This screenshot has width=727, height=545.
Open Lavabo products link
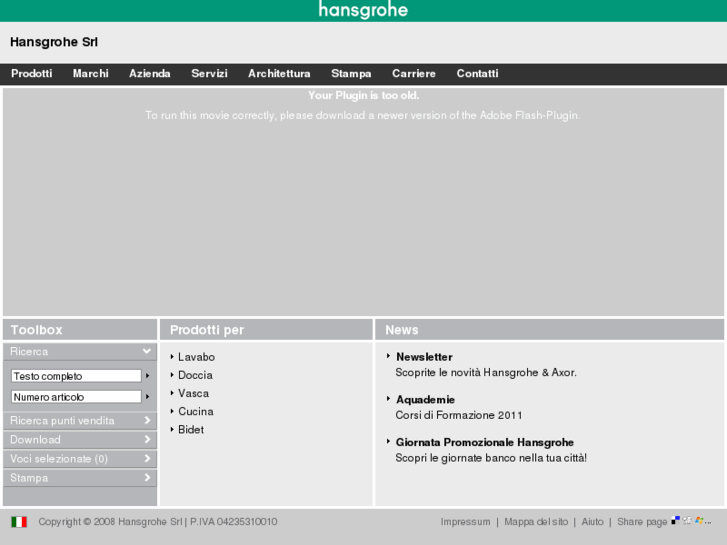tap(196, 357)
